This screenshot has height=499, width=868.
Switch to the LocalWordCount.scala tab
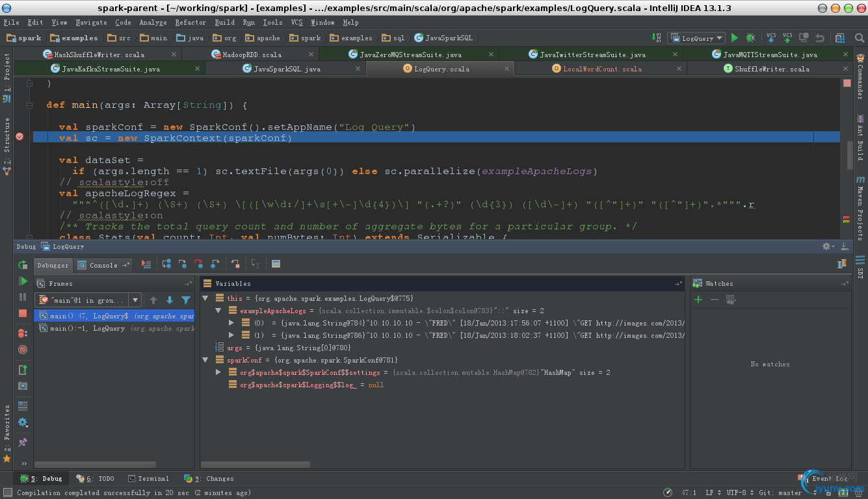click(x=602, y=69)
